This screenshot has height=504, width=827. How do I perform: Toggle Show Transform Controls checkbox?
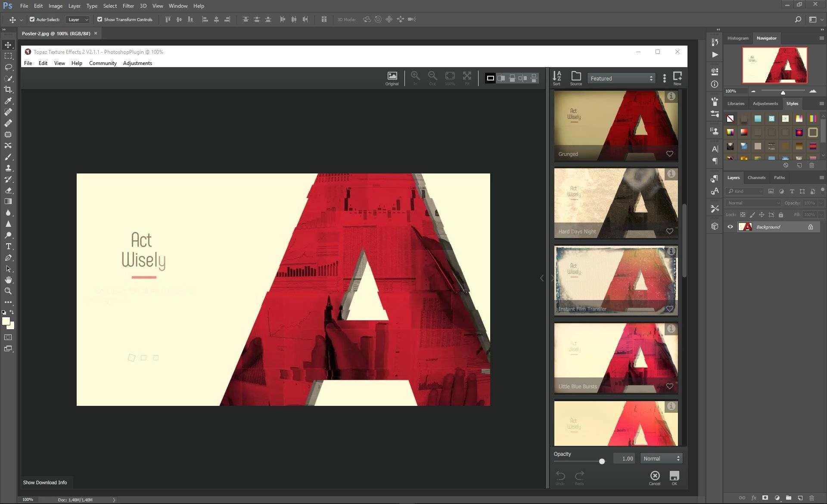pos(99,19)
